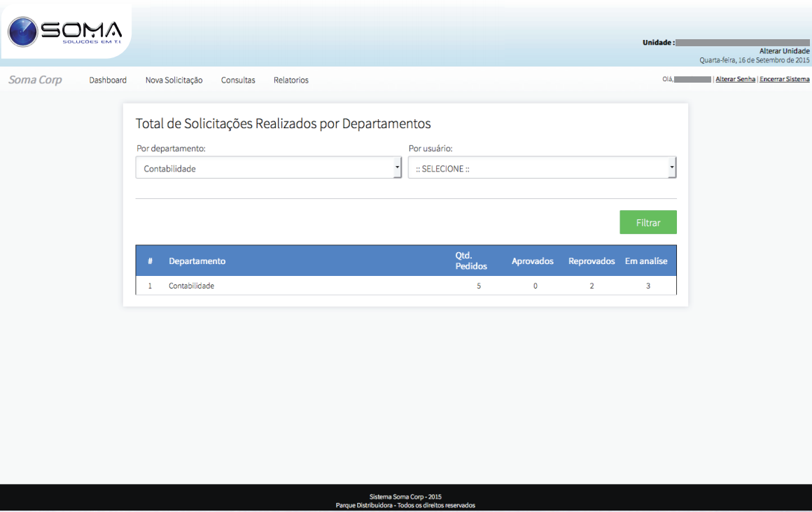Click Alterar Senha to change password
The width and height of the screenshot is (812, 512).
(x=735, y=80)
